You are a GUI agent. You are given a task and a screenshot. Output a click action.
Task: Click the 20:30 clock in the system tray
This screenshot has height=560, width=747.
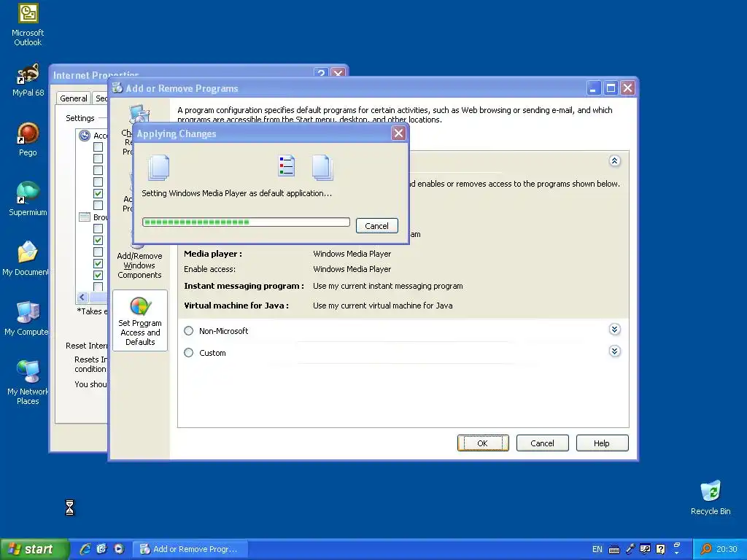pos(727,549)
